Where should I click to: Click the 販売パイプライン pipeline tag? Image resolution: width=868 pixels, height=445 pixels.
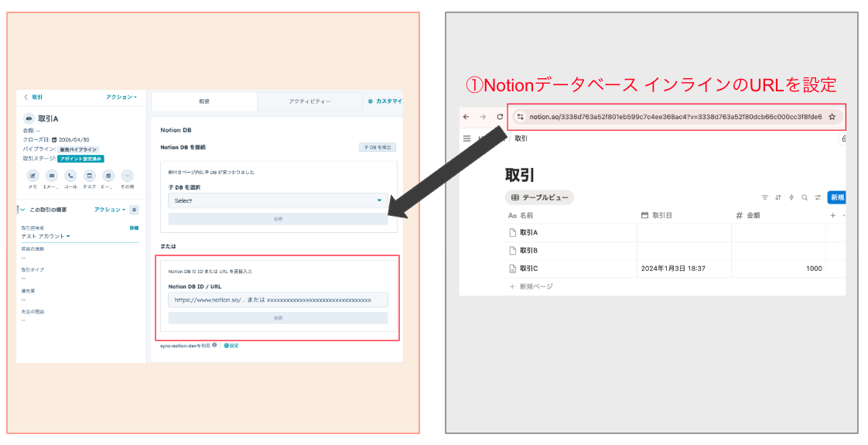click(78, 149)
